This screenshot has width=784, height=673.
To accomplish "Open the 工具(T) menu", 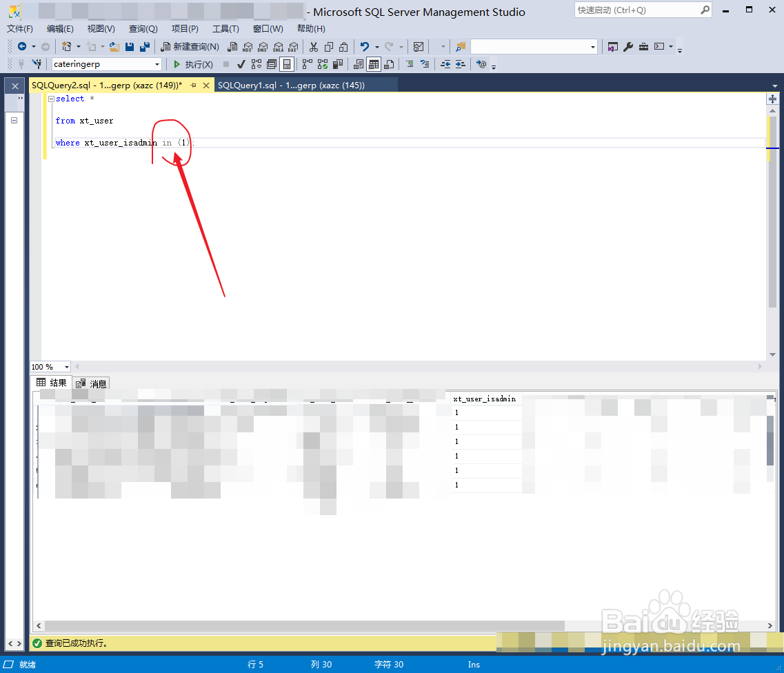I will click(x=225, y=29).
